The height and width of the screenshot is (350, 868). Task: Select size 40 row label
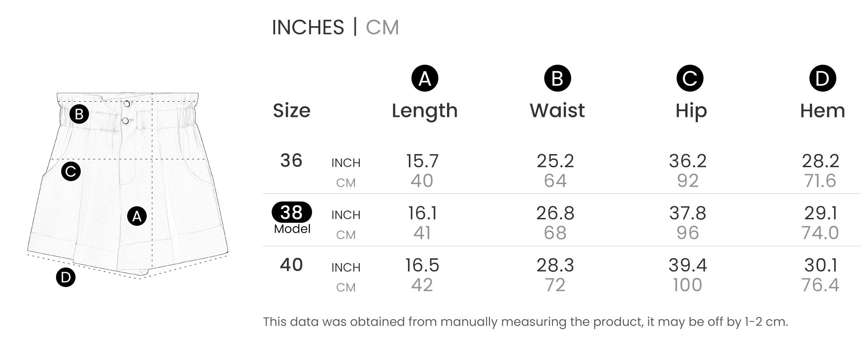291,265
